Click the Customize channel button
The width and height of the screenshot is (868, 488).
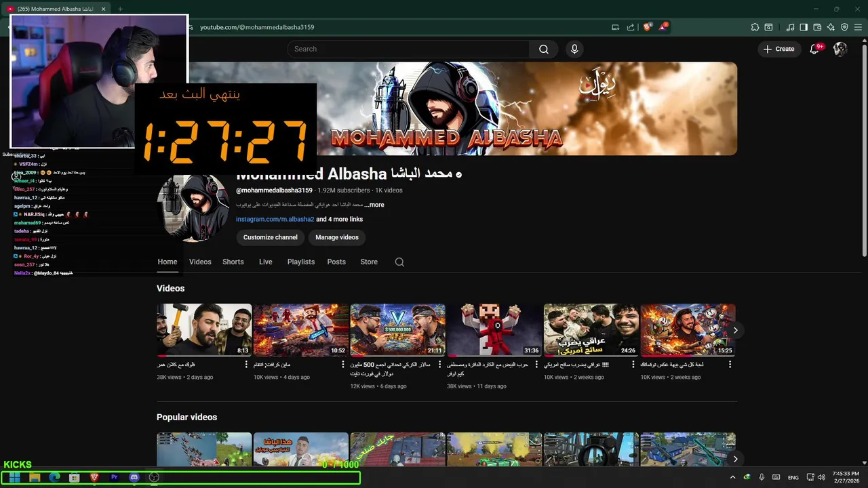point(271,237)
